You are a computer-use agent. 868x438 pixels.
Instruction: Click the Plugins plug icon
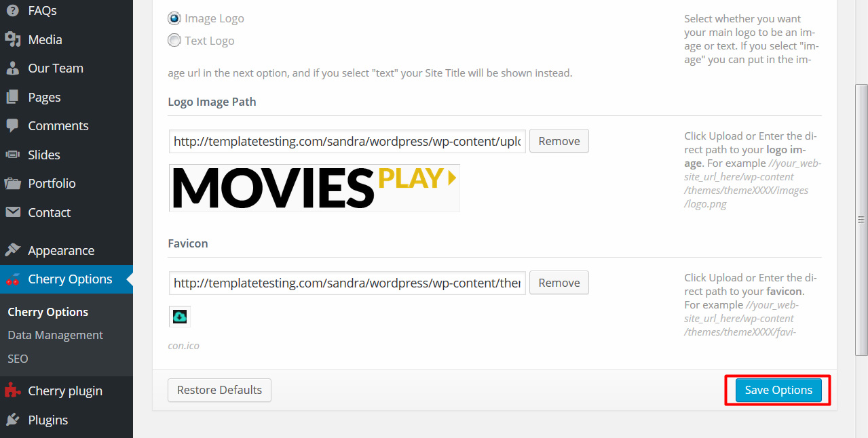click(12, 420)
